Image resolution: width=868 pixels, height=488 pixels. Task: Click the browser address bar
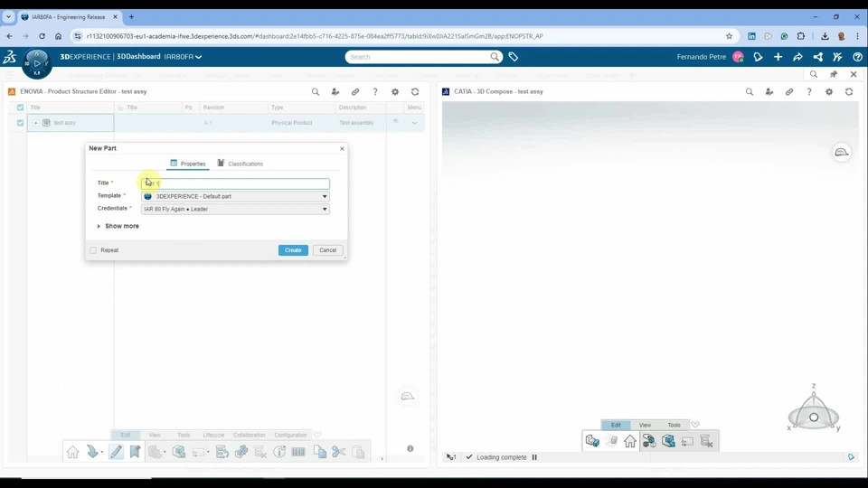click(404, 36)
